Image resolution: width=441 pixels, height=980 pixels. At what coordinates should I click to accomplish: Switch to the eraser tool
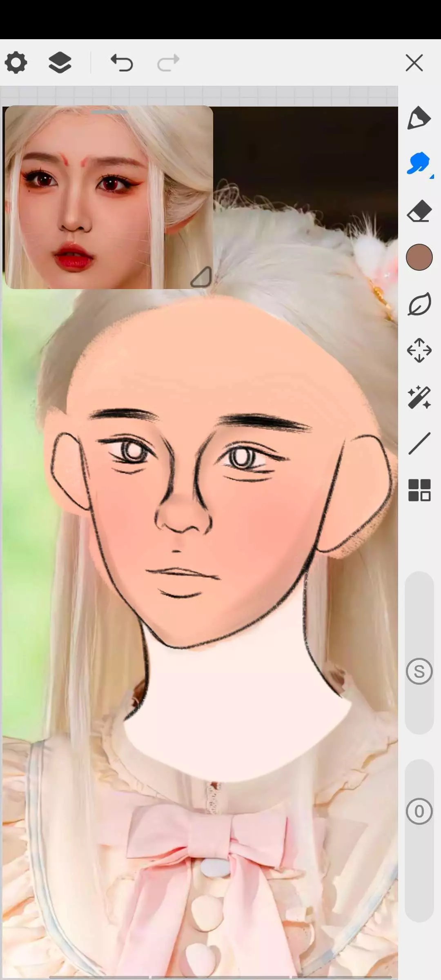[419, 211]
